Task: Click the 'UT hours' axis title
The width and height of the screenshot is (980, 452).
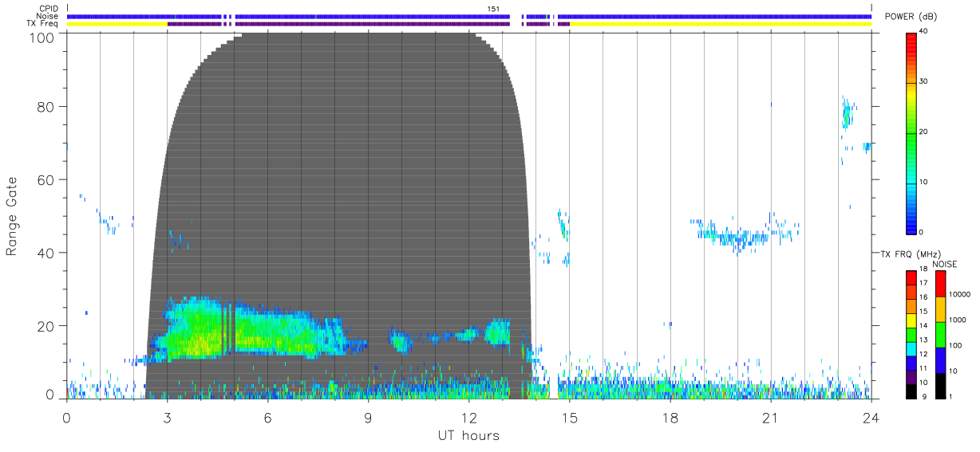Action: pos(468,435)
